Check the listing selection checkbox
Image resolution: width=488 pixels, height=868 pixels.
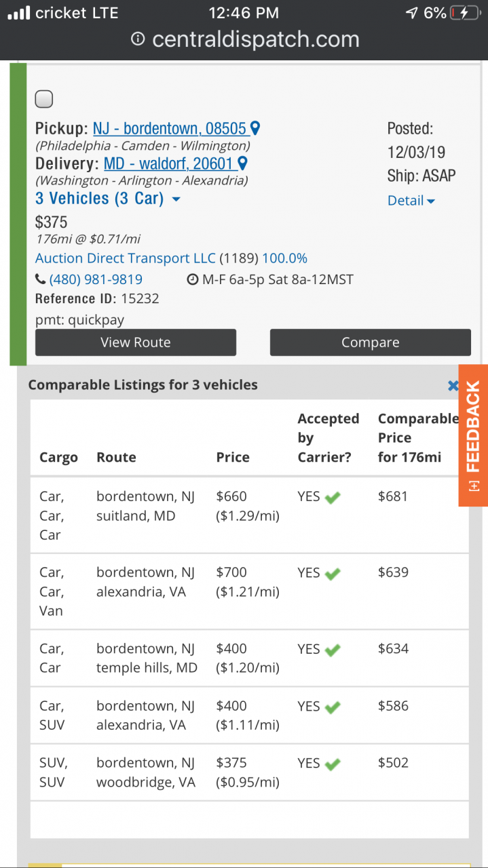[44, 99]
